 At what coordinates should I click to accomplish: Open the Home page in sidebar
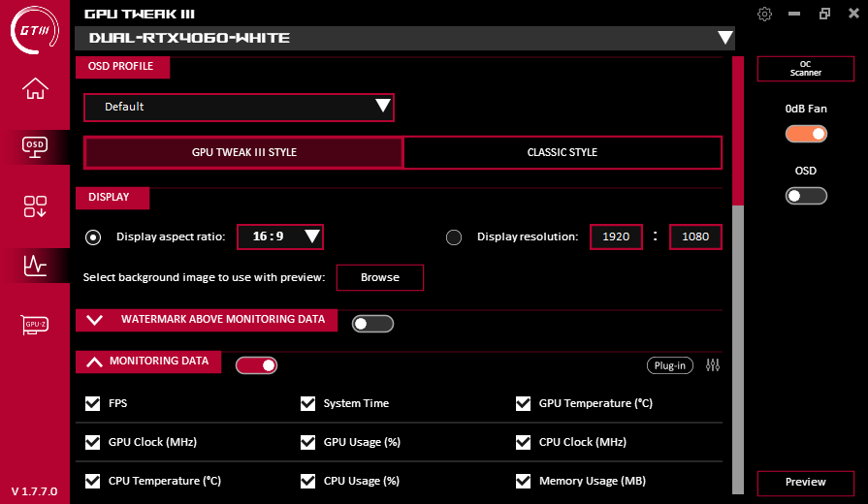click(35, 88)
